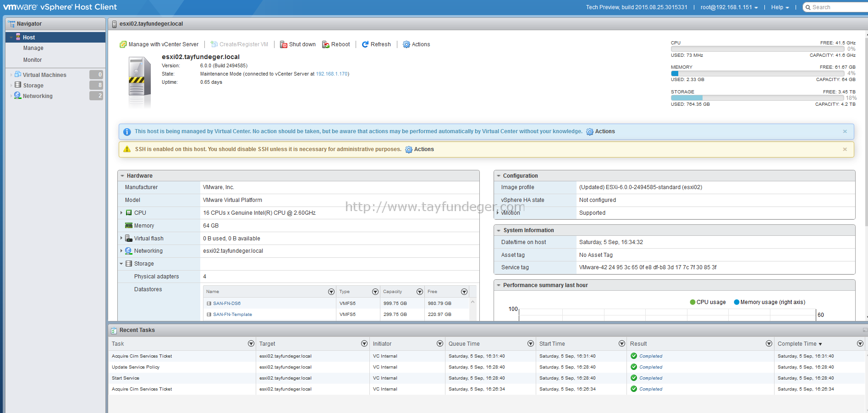Toggle the CPU usage legend marker

click(x=692, y=302)
